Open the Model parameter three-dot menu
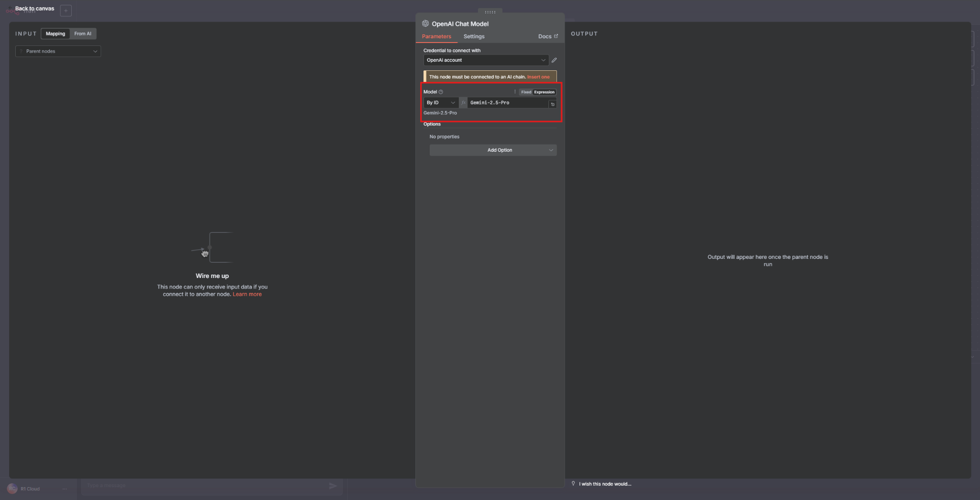This screenshot has width=980, height=500. (515, 92)
